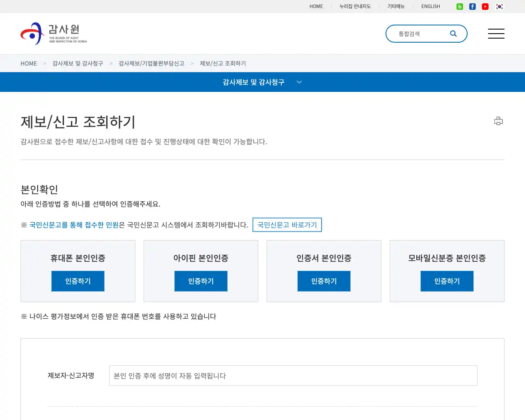Print the page with printer icon
525x420 pixels.
pyautogui.click(x=498, y=121)
